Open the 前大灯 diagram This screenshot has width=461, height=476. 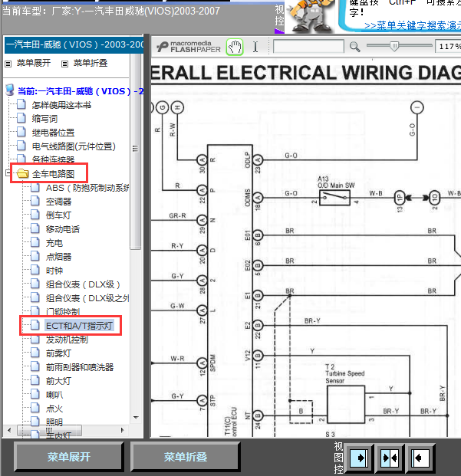[58, 381]
